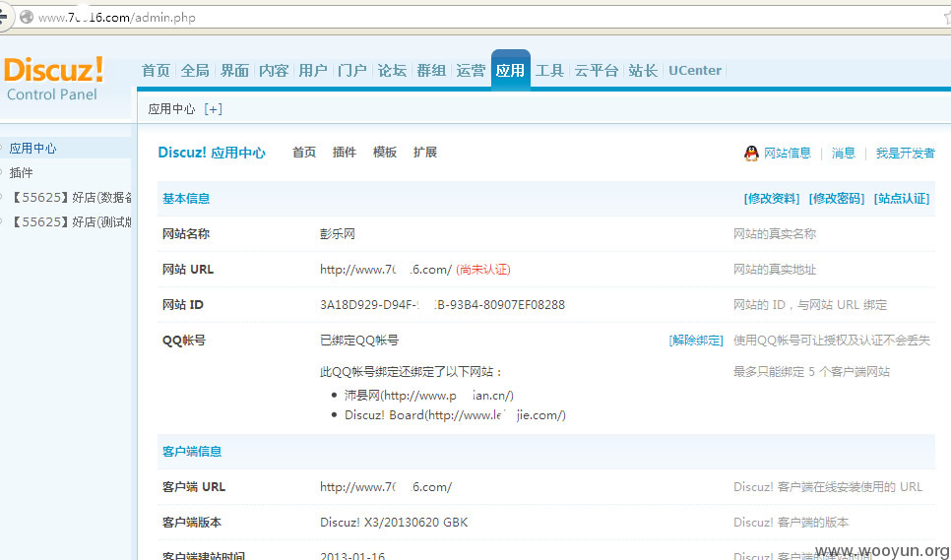Click the browser address bar URL
Viewport: 951px width, 560px height.
117,18
